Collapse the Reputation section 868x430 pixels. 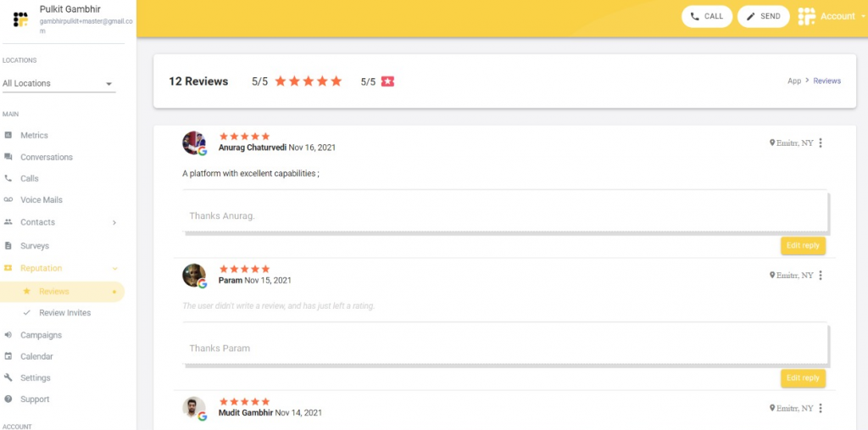[x=115, y=268]
